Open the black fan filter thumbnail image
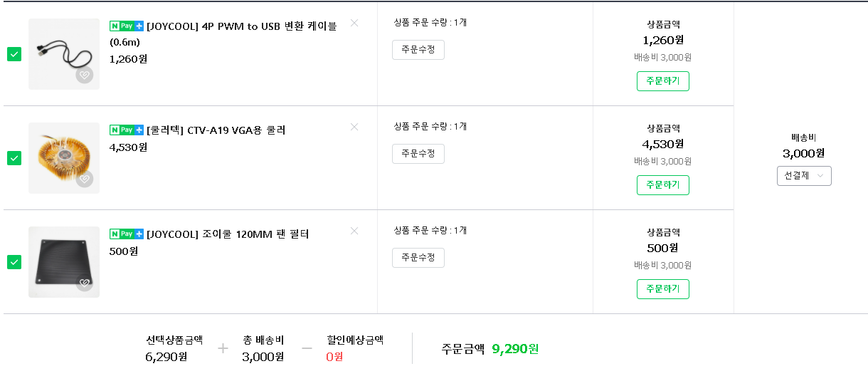The height and width of the screenshot is (386, 868). [64, 262]
